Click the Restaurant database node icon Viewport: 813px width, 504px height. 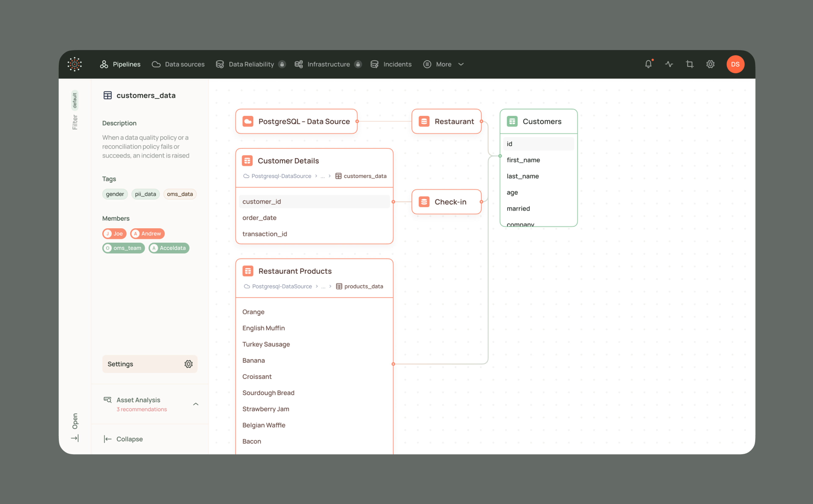[x=424, y=121]
